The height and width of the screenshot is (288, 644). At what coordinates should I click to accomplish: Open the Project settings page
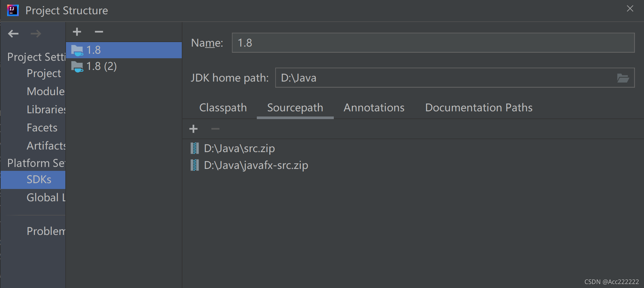pos(44,73)
